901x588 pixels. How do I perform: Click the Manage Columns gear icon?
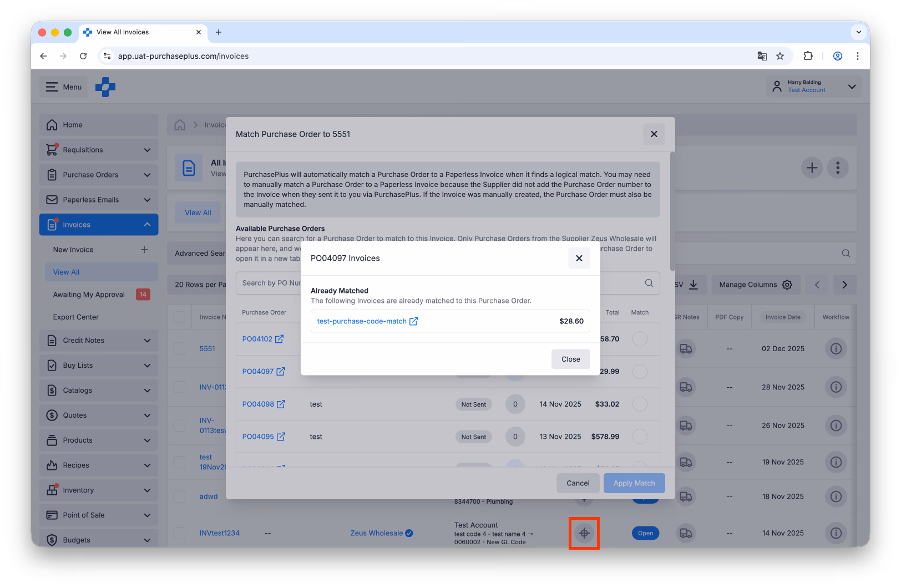click(x=787, y=285)
